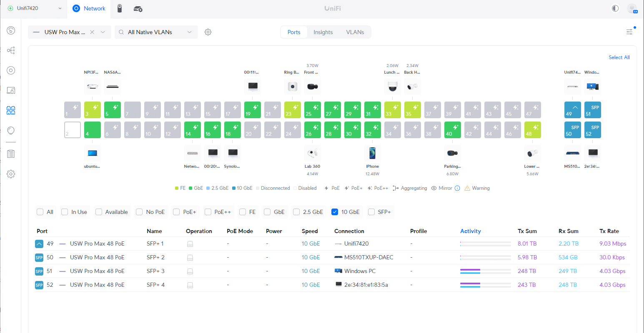Check the PoE++ filter checkbox
Screen dimensions: 644x333
click(x=208, y=212)
